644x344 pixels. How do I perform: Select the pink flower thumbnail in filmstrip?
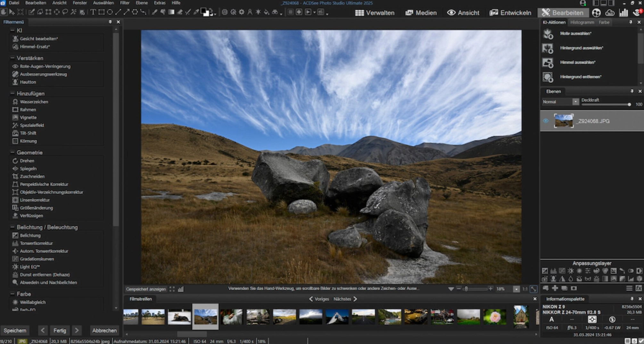(x=495, y=316)
